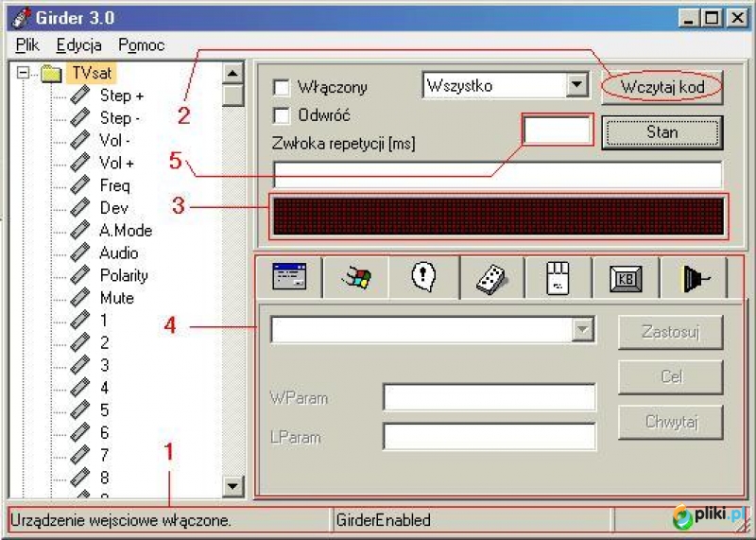The image size is (756, 540).
Task: Click the tree scrollbar down arrow
Action: pyautogui.click(x=232, y=486)
